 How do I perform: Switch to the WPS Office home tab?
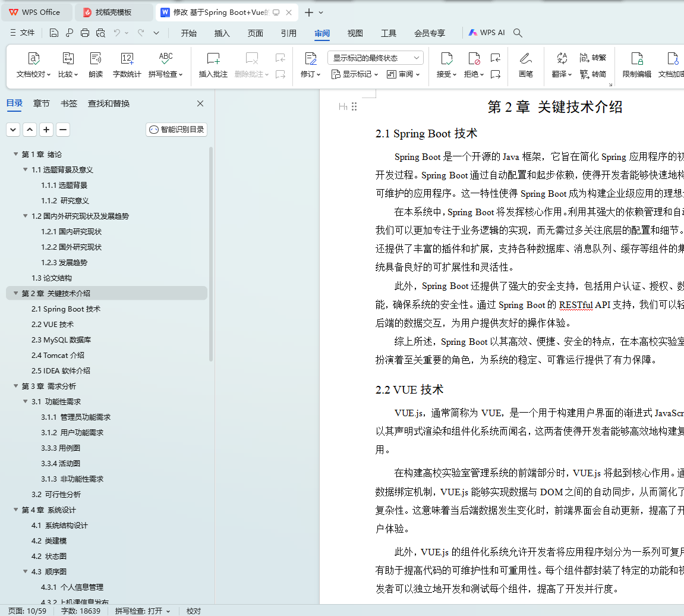click(x=36, y=12)
